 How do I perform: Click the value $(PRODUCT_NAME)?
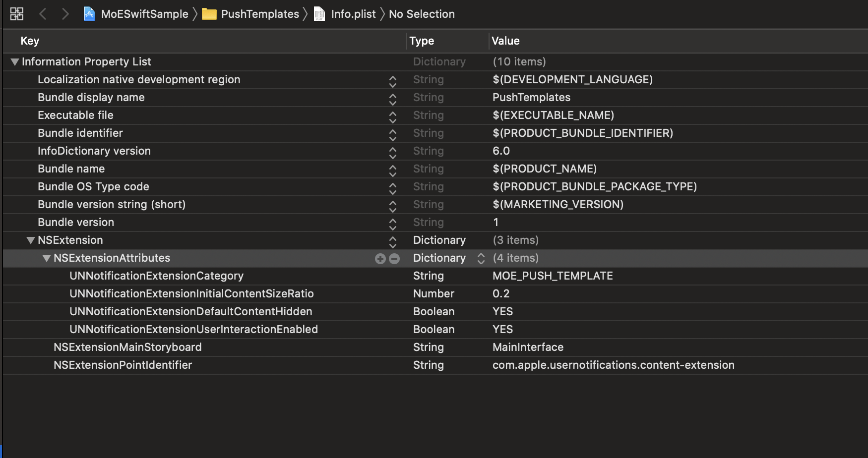point(545,169)
